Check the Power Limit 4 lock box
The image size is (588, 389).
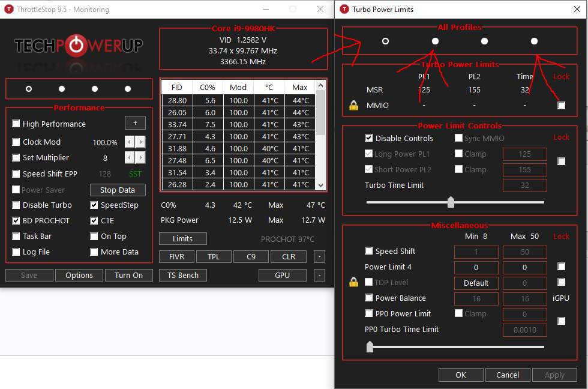[561, 267]
